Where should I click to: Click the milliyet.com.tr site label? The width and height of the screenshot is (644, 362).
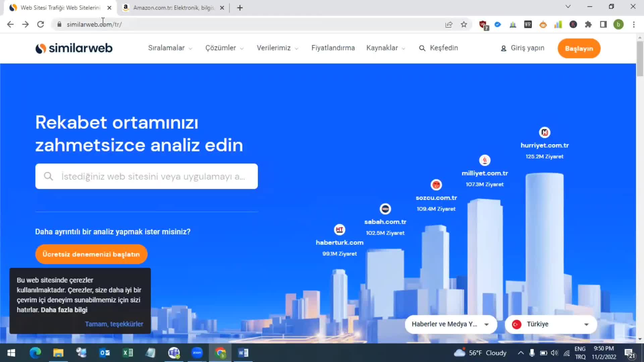[x=485, y=173]
